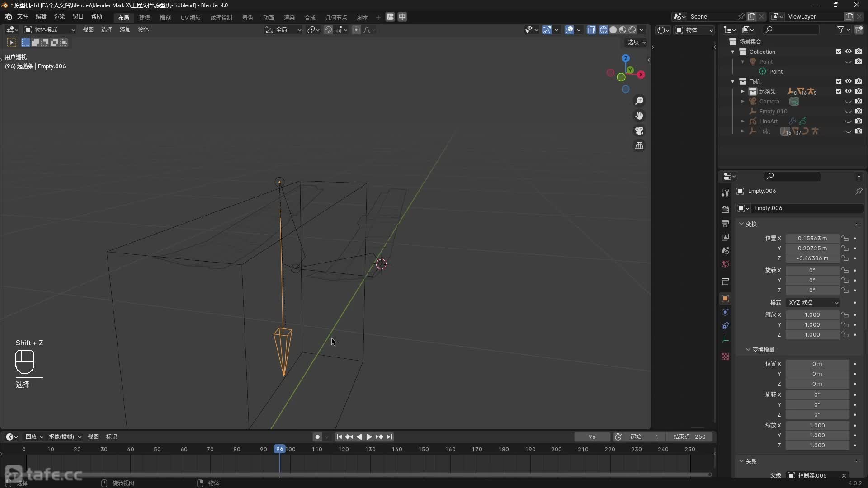Image resolution: width=868 pixels, height=488 pixels.
Task: Open the 编辑 Edit menu
Action: [41, 17]
